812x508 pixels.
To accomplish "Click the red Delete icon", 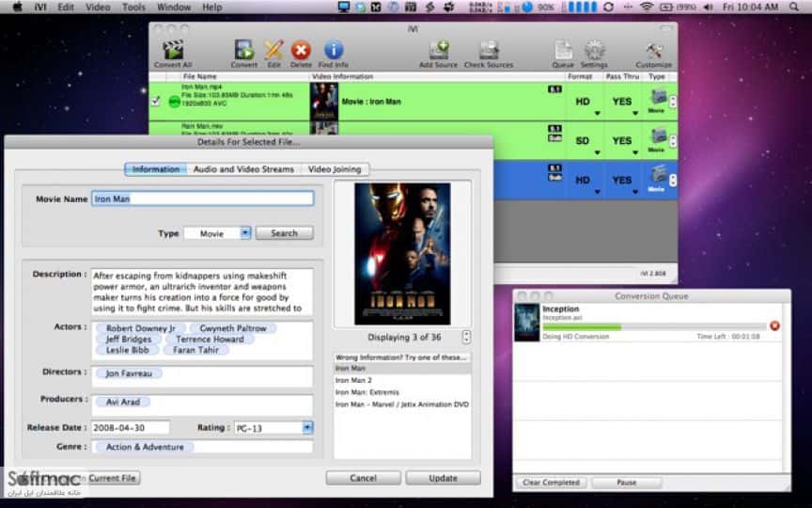I will tap(301, 51).
